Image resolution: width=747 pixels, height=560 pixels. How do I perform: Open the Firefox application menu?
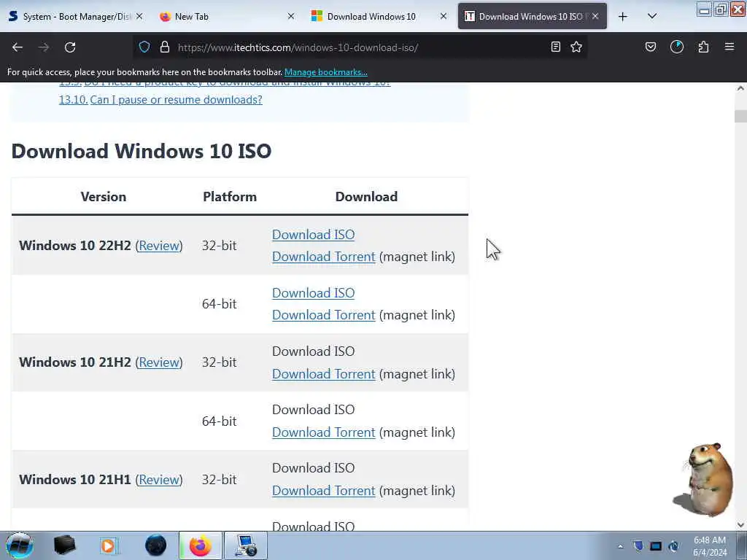[729, 47]
